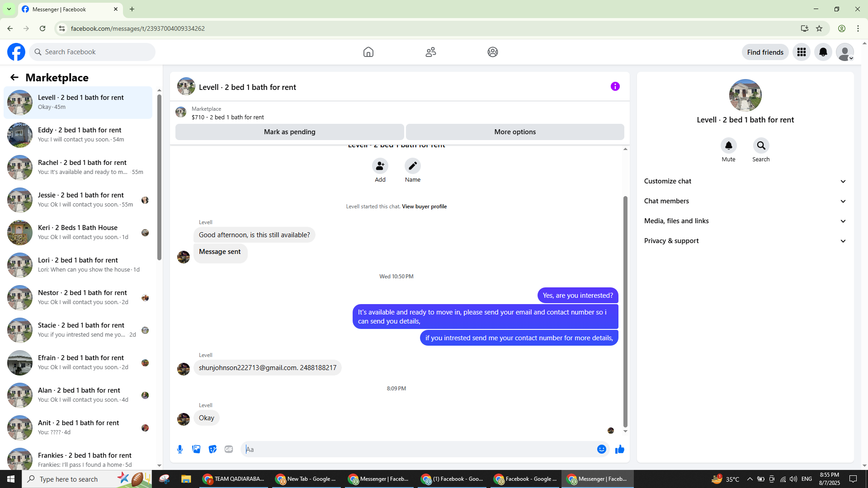Open (1) Facebook taskbar window
Screen dimensions: 868x488
(452, 479)
